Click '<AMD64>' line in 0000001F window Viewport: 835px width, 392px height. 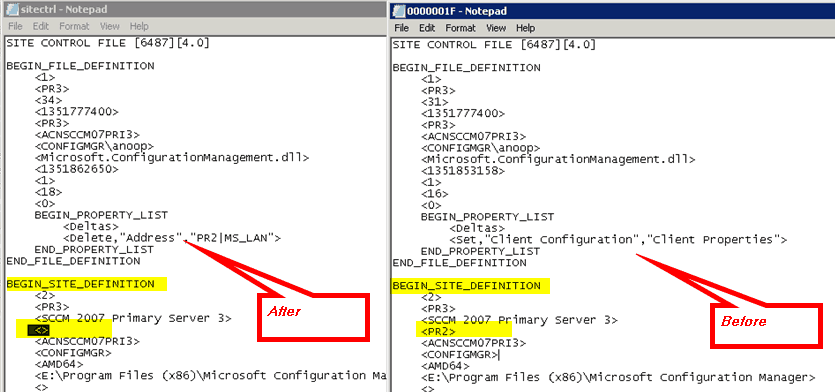point(445,366)
